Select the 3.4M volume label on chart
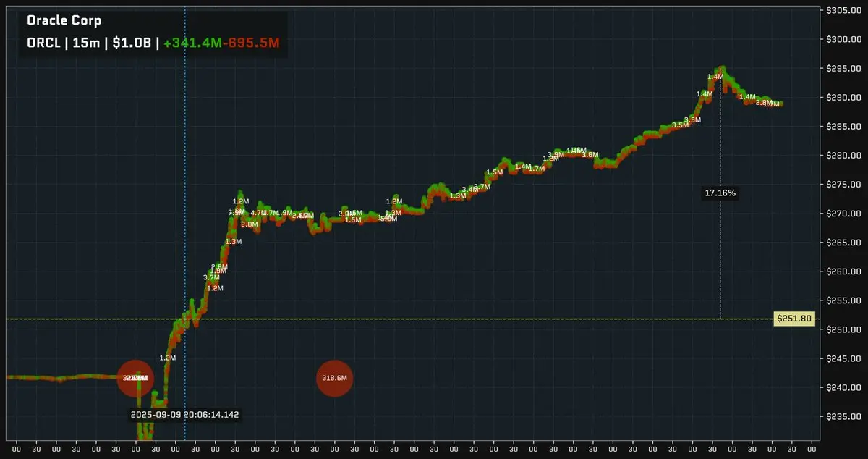 (469, 190)
